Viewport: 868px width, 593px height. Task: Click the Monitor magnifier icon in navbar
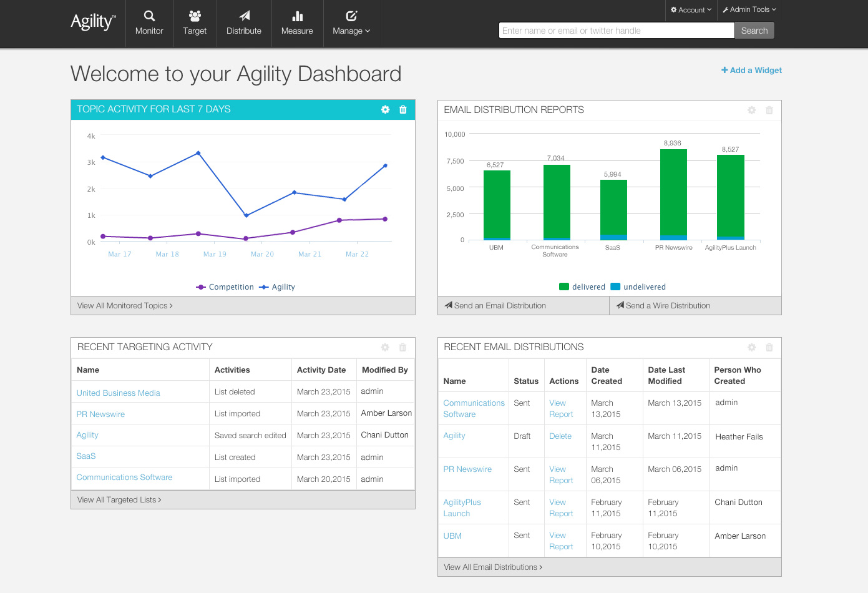coord(149,16)
